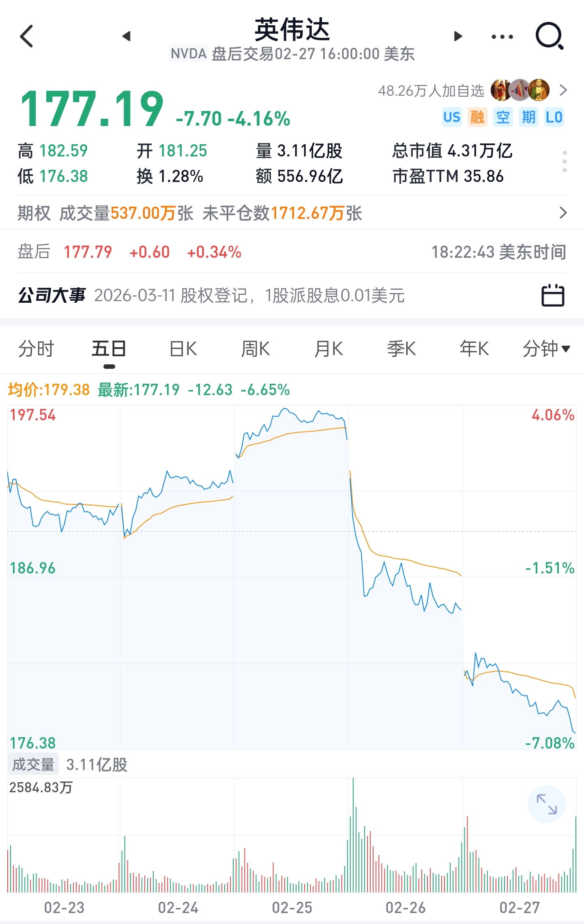The image size is (584, 924).
Task: Open company events calendar icon
Action: (553, 295)
